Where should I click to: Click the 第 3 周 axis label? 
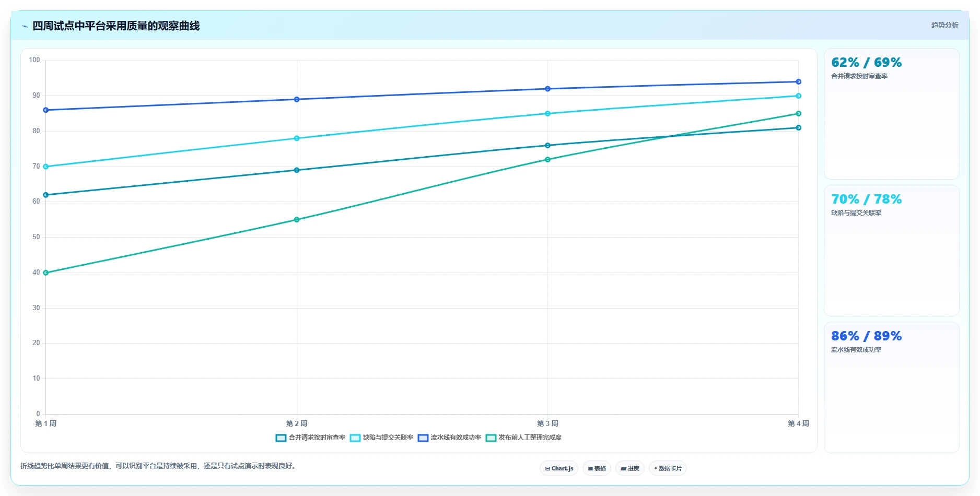(x=547, y=423)
